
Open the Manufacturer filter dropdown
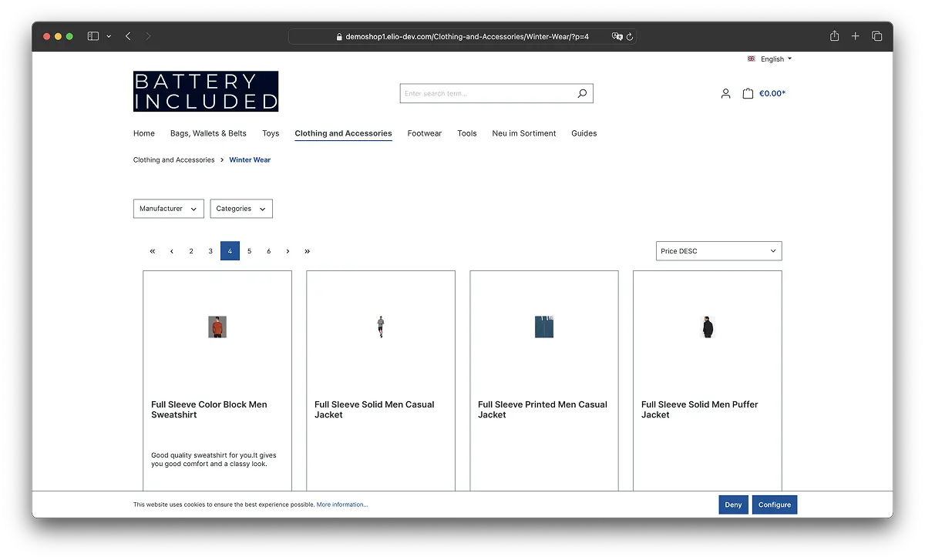click(168, 208)
